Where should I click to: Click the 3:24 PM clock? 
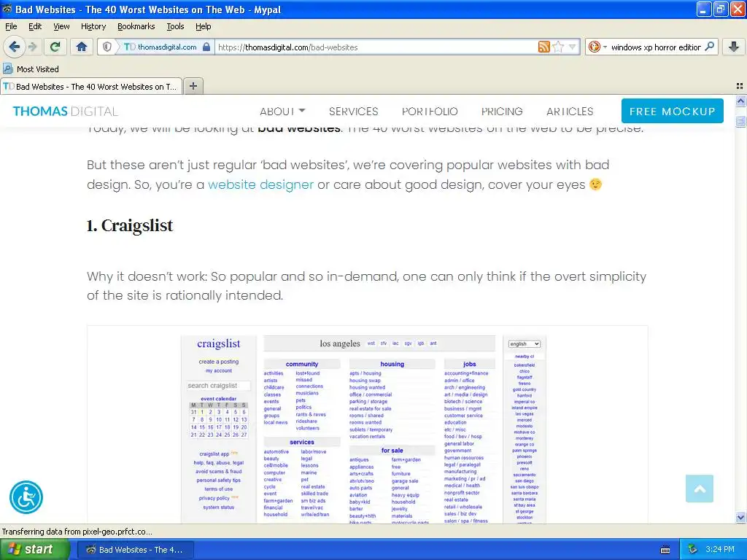point(720,549)
